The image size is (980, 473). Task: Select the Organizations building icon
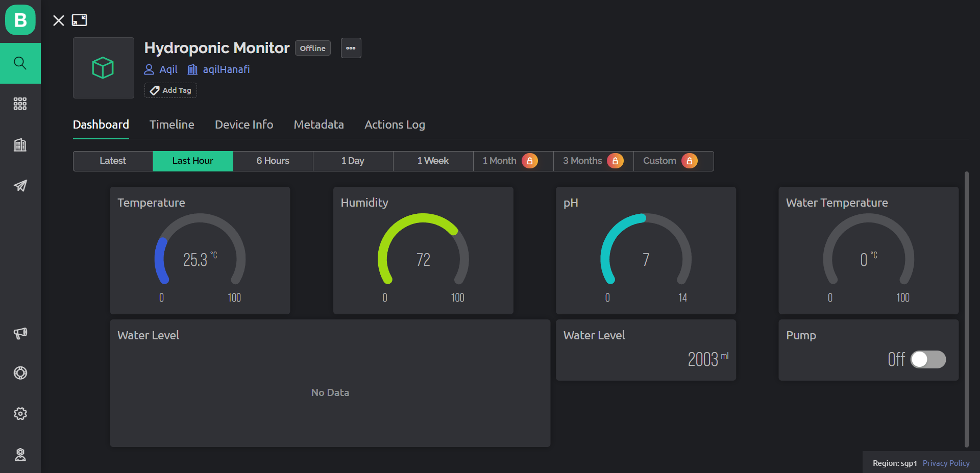point(20,144)
